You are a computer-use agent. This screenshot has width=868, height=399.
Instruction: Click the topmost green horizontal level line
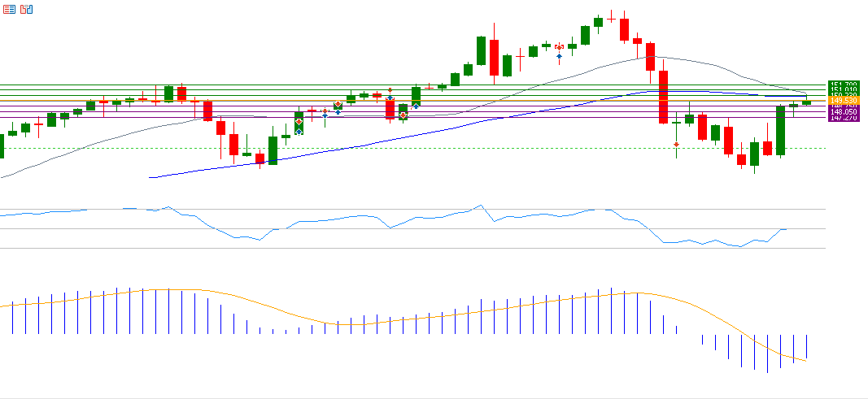pyautogui.click(x=244, y=85)
